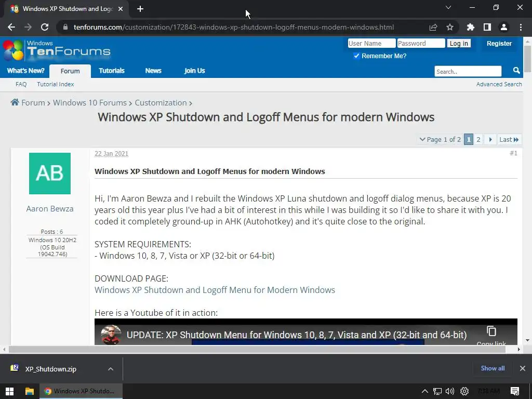
Task: Open the FAQ link
Action: [21, 84]
